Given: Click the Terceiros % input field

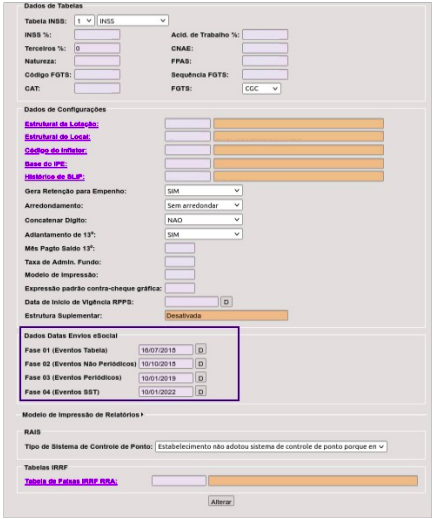Looking at the screenshot, I should tap(97, 48).
